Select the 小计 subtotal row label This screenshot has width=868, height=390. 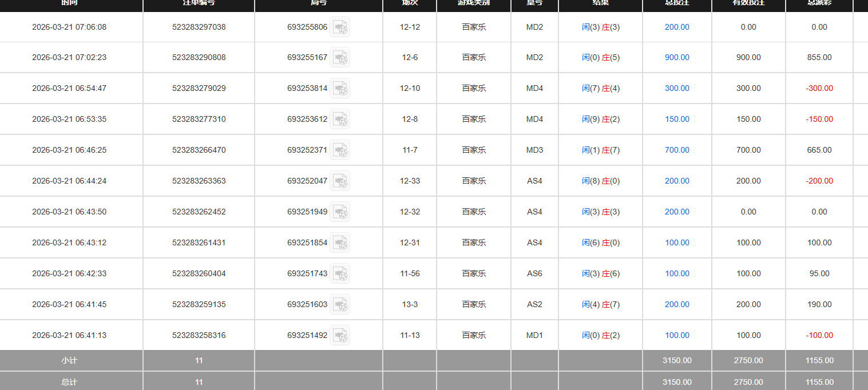click(x=69, y=361)
